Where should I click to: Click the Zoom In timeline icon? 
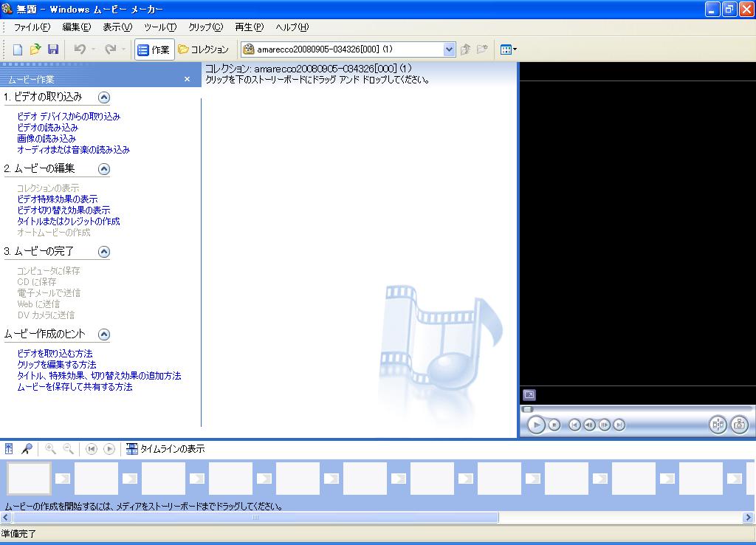[x=50, y=449]
